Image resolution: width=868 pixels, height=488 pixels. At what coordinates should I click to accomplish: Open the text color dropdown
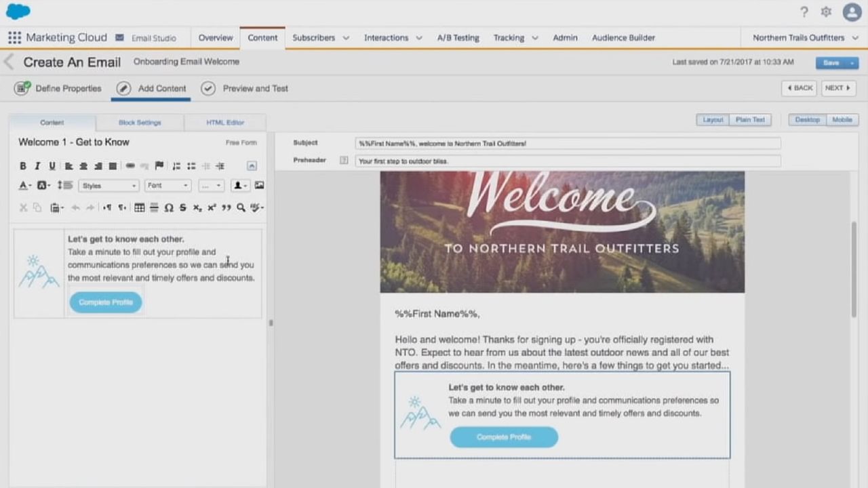point(25,186)
